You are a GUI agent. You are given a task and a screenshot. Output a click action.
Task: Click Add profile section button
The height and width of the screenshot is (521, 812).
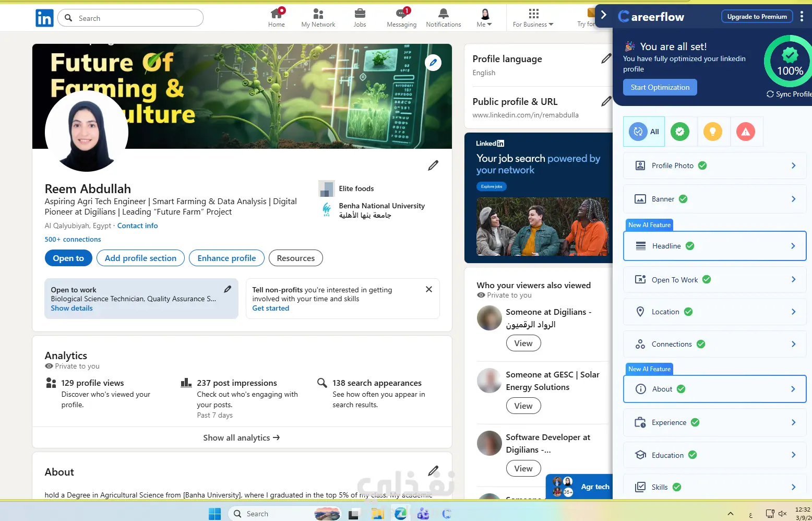click(x=140, y=258)
